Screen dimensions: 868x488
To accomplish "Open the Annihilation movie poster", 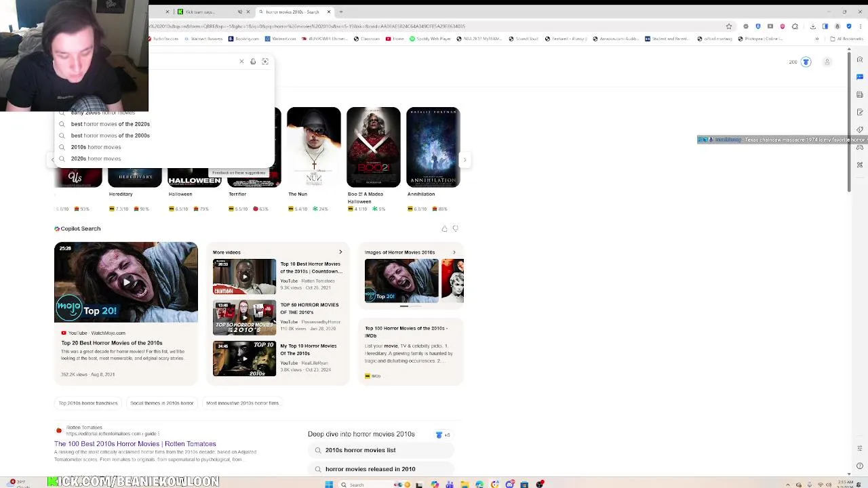I will (433, 147).
